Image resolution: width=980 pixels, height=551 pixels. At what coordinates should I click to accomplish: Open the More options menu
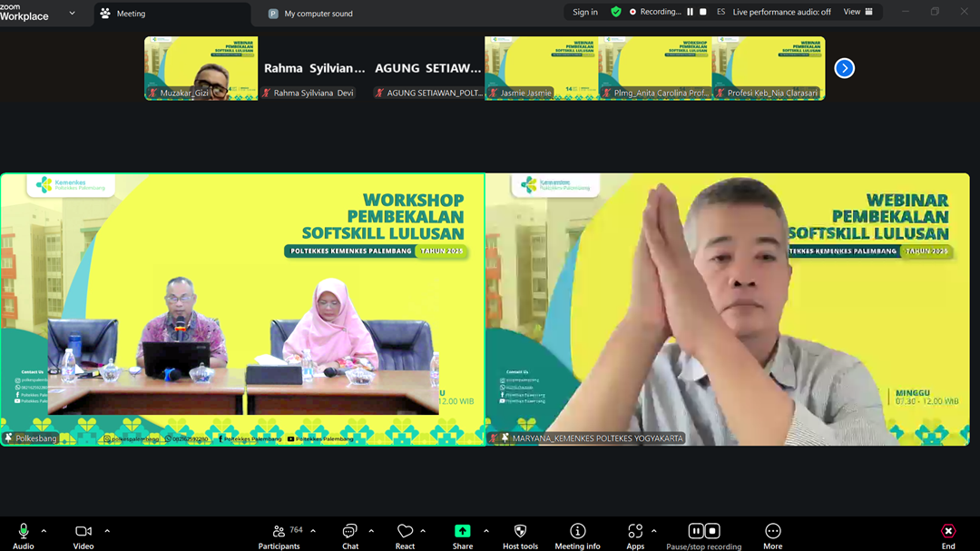(x=772, y=536)
